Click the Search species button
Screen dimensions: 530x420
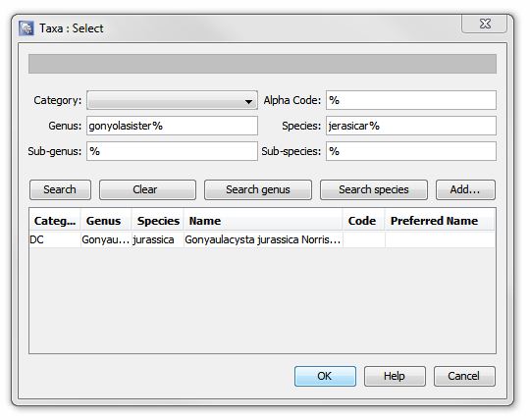pyautogui.click(x=374, y=190)
